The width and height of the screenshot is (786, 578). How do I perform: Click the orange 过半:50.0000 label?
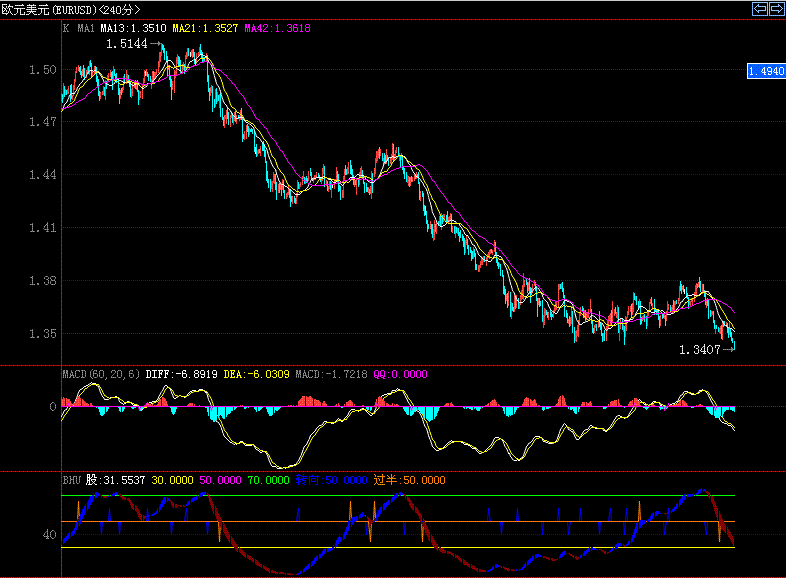(x=409, y=480)
